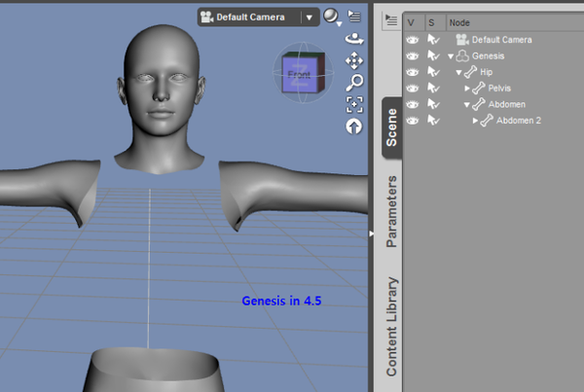Toggle selectability of Genesis
Image resolution: width=584 pixels, height=392 pixels.
pos(433,55)
